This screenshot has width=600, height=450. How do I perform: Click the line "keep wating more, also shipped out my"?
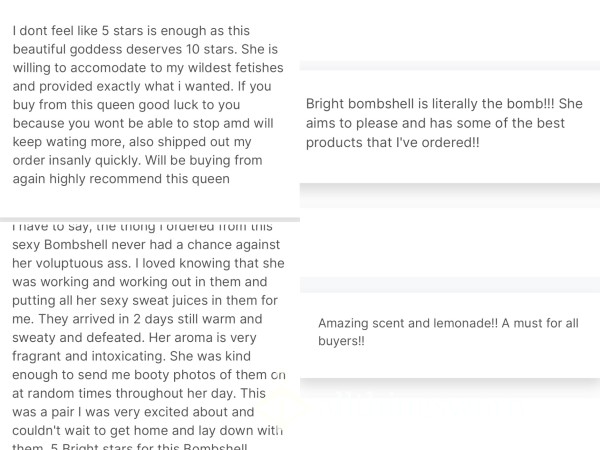tap(132, 142)
